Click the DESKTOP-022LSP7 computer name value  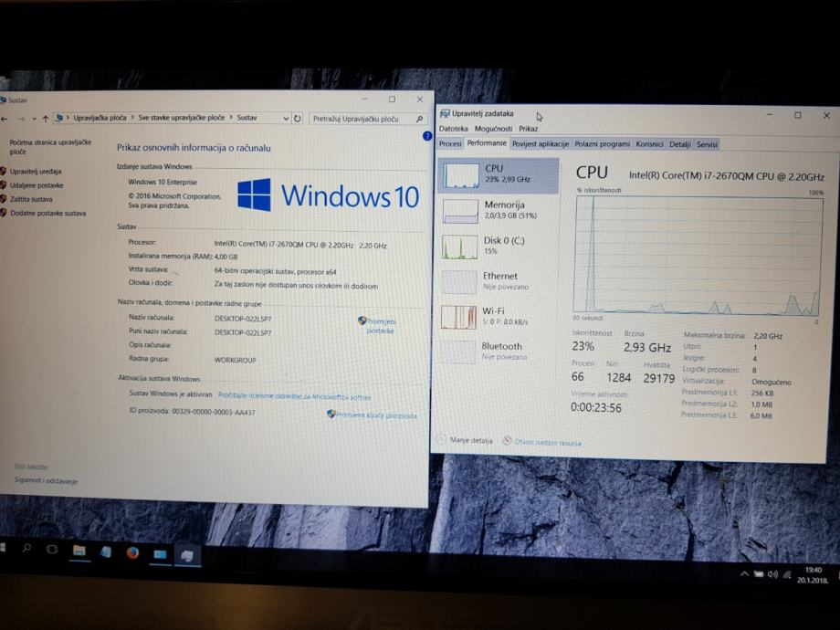coord(243,319)
